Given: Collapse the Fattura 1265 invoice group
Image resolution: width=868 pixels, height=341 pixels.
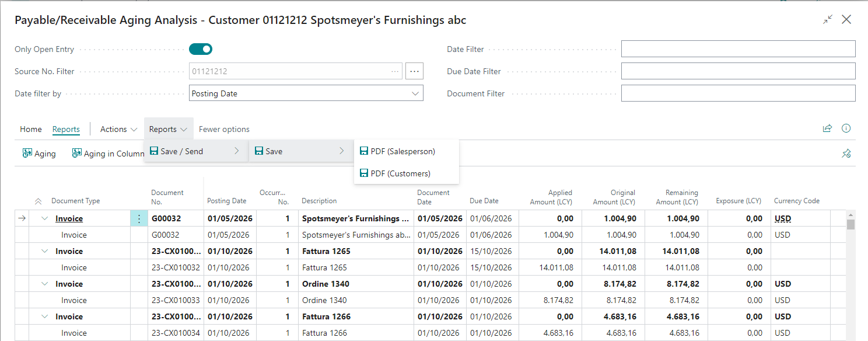Looking at the screenshot, I should (45, 252).
